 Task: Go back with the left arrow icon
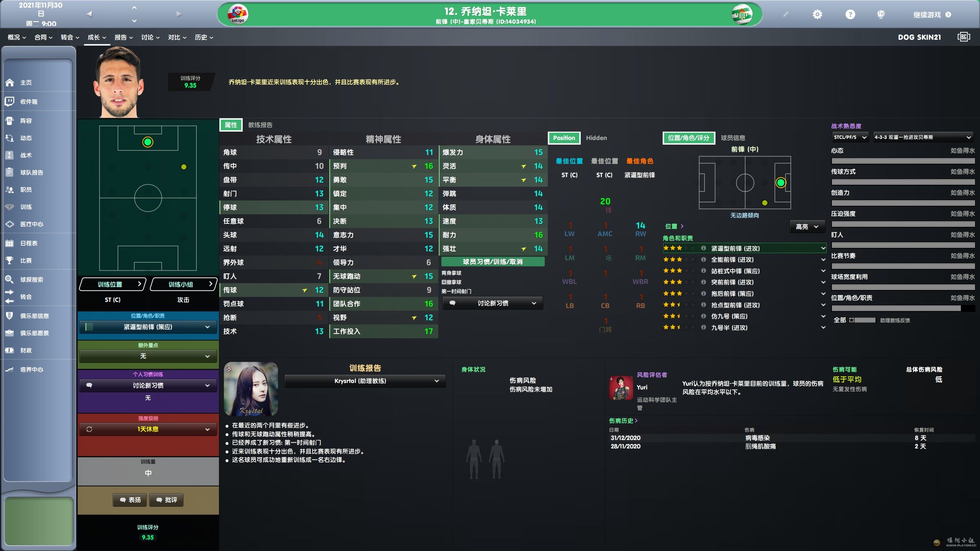click(90, 14)
